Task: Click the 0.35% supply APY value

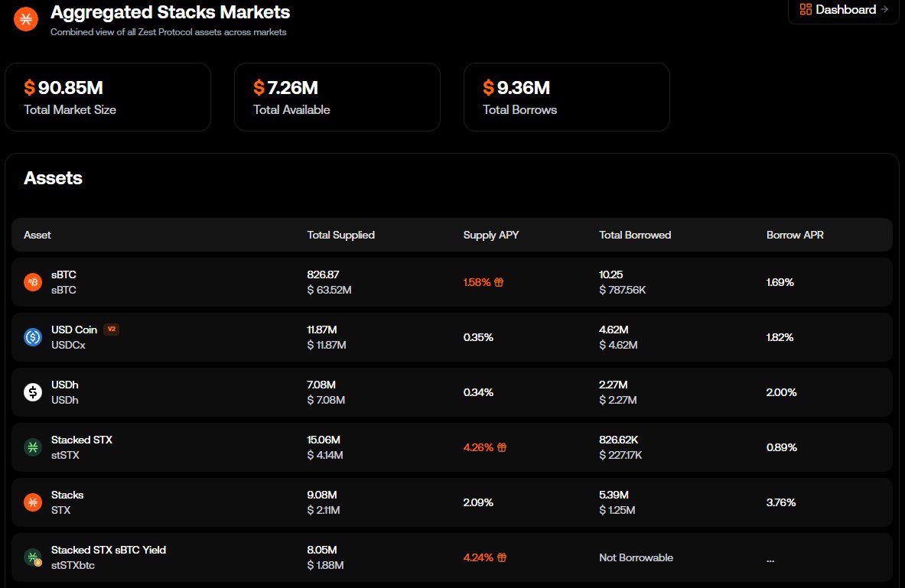Action: 478,337
